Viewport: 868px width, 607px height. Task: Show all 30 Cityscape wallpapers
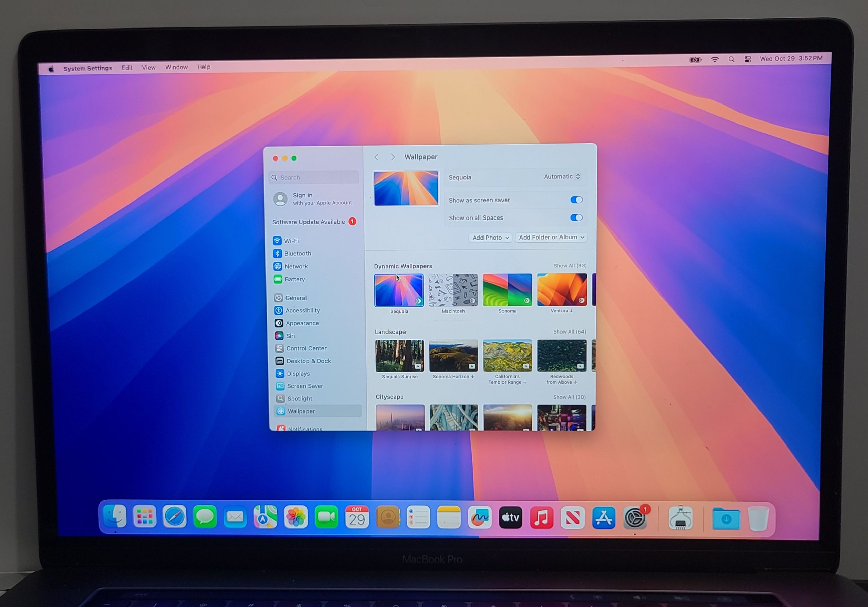tap(569, 397)
